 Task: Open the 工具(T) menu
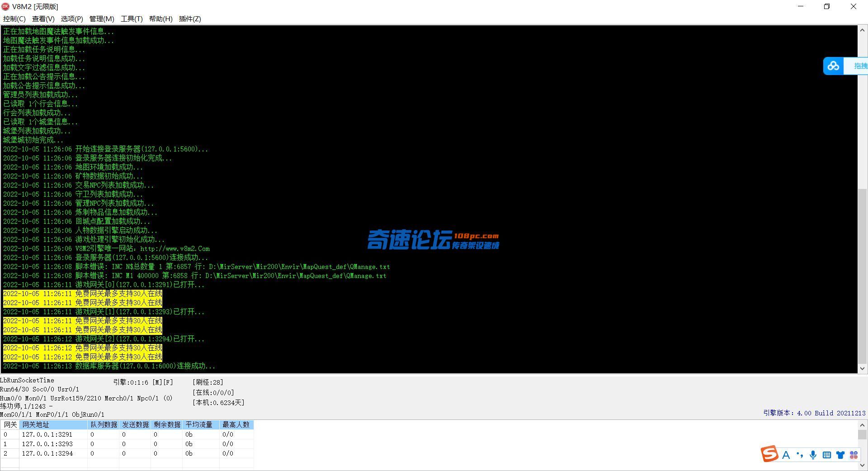click(132, 19)
